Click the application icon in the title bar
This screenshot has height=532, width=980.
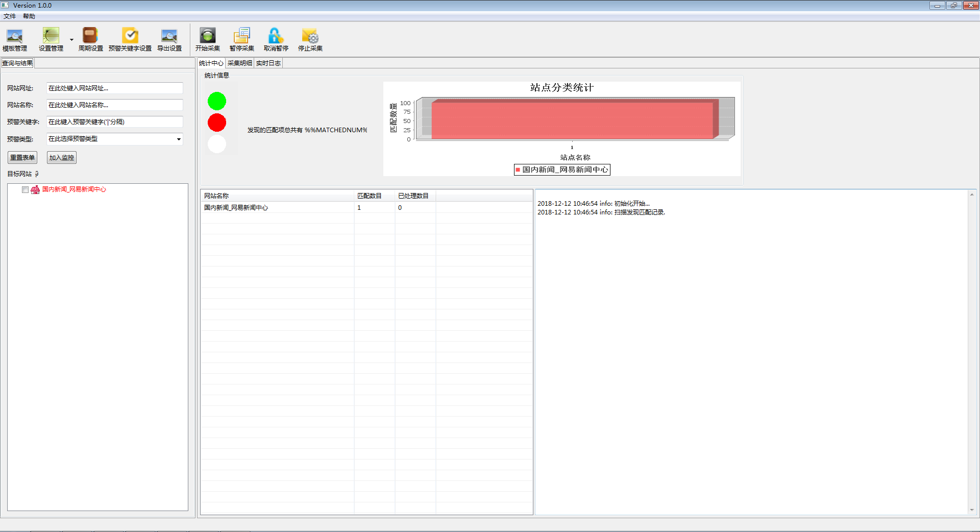click(x=5, y=5)
